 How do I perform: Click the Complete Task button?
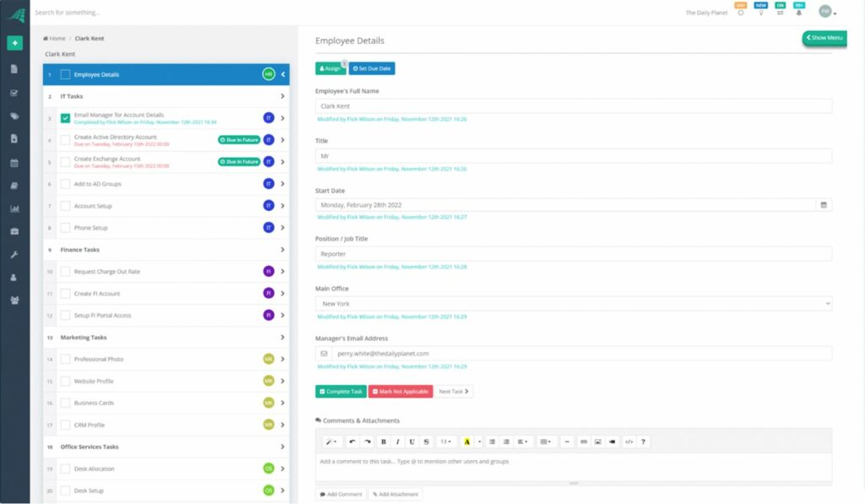click(x=340, y=392)
